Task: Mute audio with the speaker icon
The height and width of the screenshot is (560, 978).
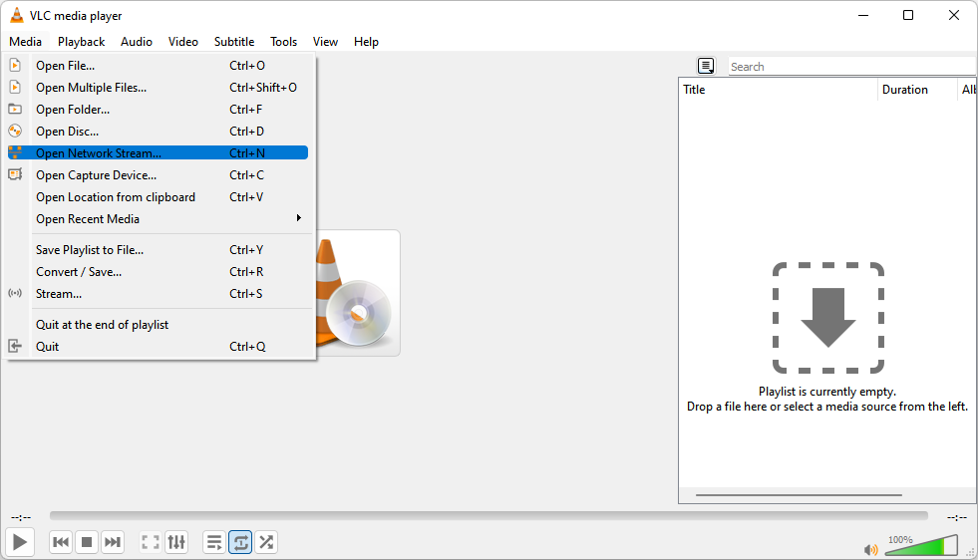Action: (x=870, y=549)
